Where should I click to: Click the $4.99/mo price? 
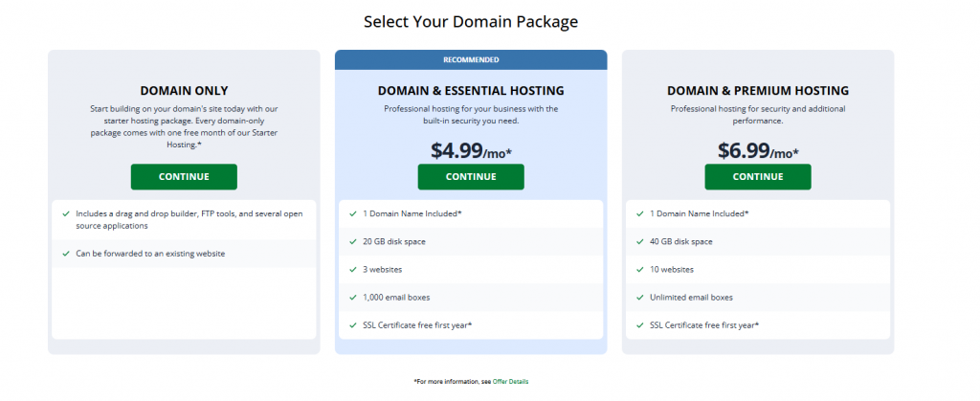(x=471, y=149)
